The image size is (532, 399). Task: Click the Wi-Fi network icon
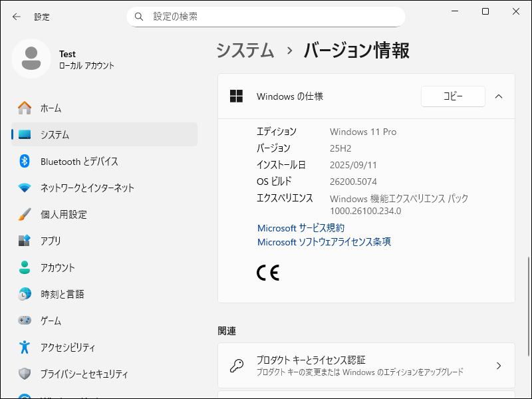tap(25, 188)
